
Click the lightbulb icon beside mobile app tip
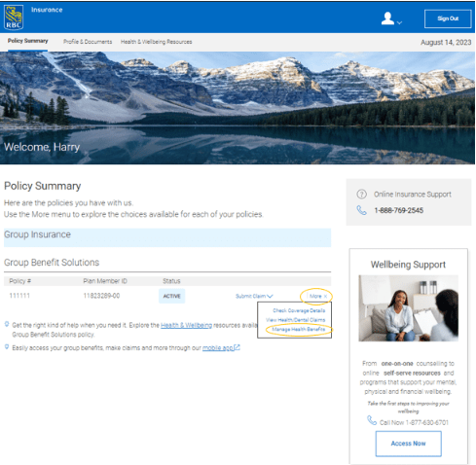coord(7,347)
